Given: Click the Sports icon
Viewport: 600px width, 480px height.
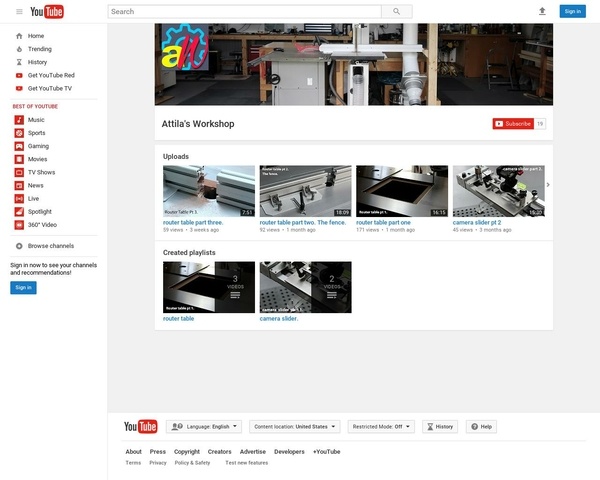Looking at the screenshot, I should pyautogui.click(x=19, y=133).
